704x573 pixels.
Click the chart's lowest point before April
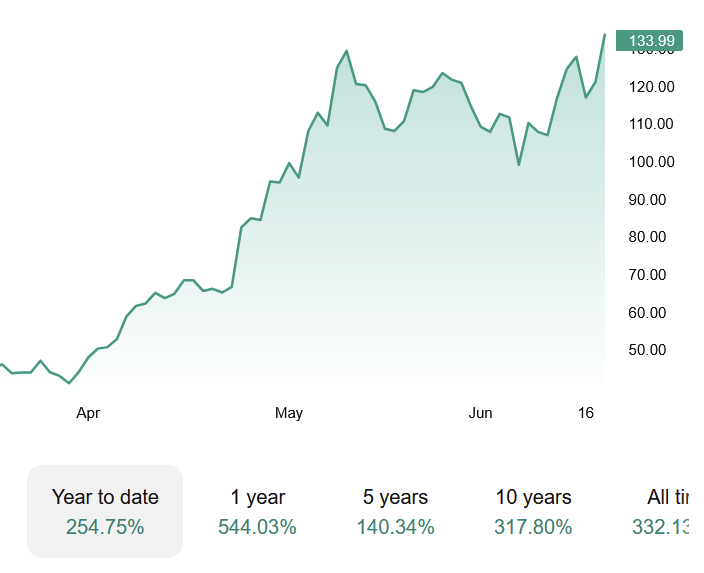coord(69,383)
